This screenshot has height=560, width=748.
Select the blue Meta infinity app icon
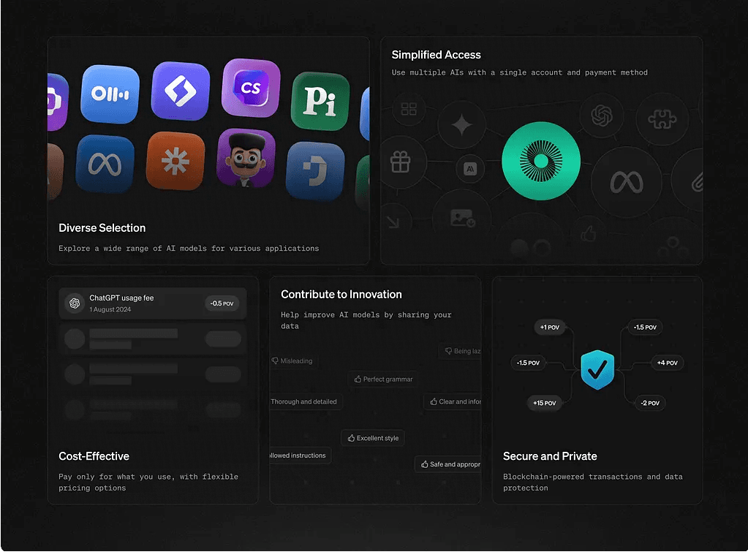point(105,164)
